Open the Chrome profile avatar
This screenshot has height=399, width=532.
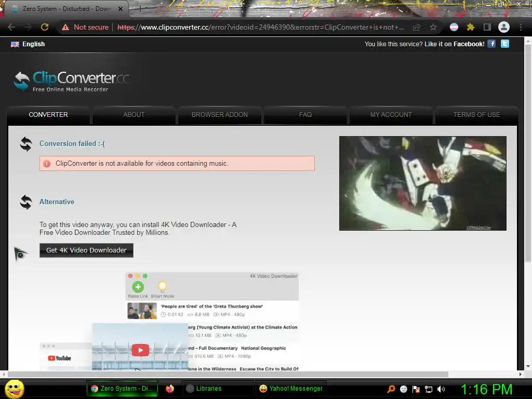[504, 27]
